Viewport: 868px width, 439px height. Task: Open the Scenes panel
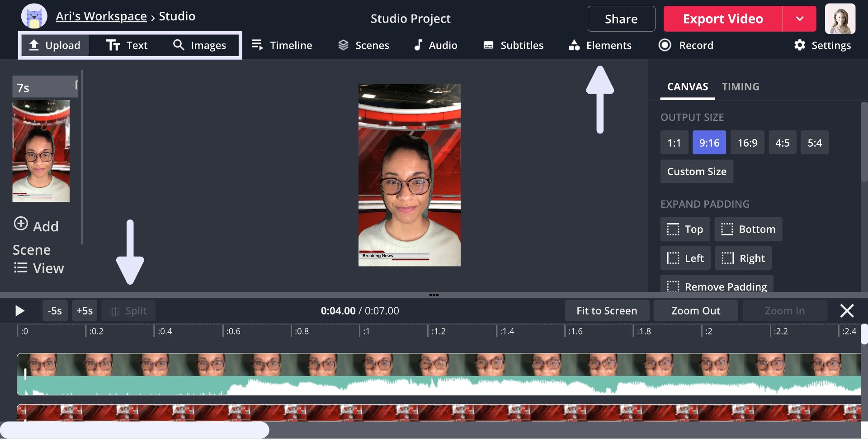tap(363, 45)
